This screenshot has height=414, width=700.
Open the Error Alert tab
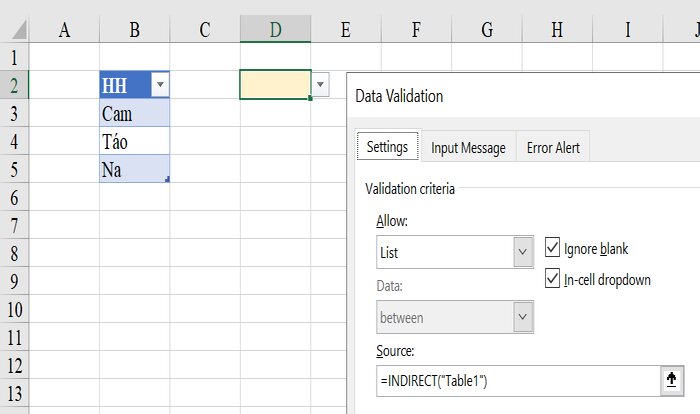pyautogui.click(x=553, y=148)
